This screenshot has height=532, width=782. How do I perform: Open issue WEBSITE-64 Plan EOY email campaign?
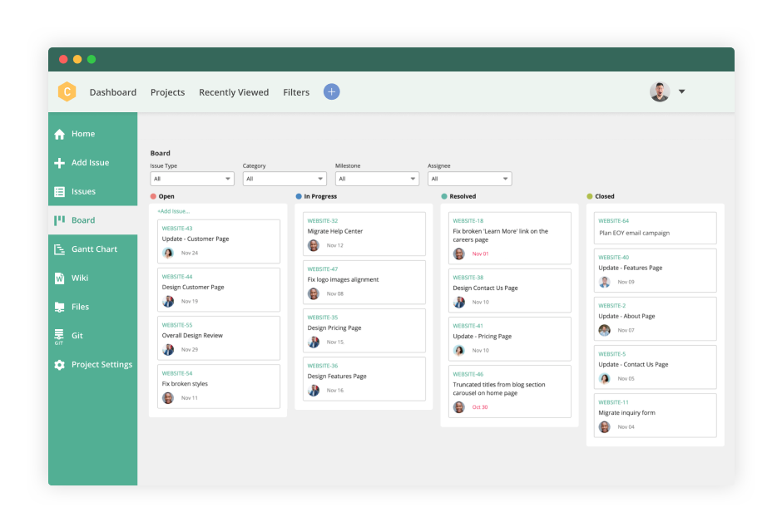(655, 228)
